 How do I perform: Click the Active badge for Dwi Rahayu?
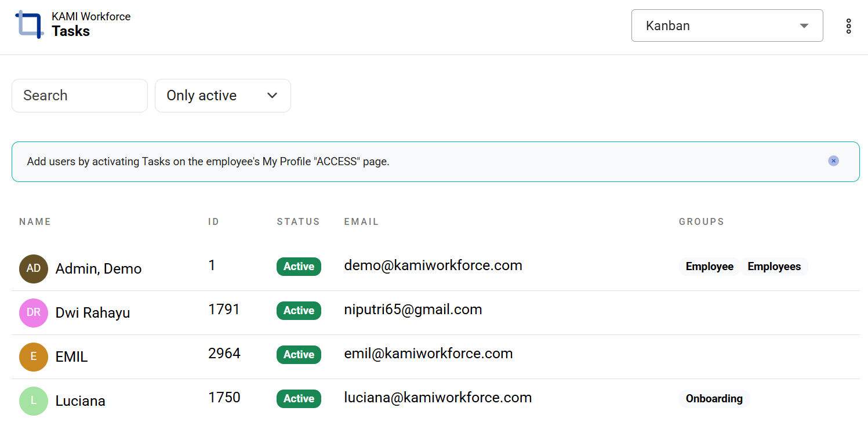pyautogui.click(x=299, y=311)
